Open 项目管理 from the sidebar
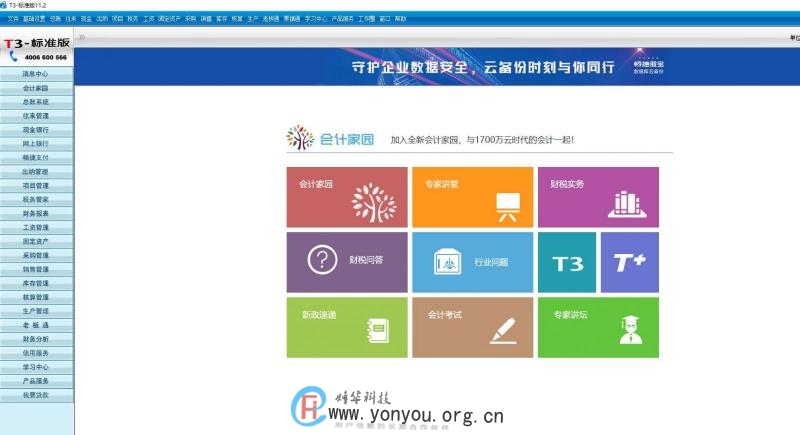800x435 pixels. 36,186
